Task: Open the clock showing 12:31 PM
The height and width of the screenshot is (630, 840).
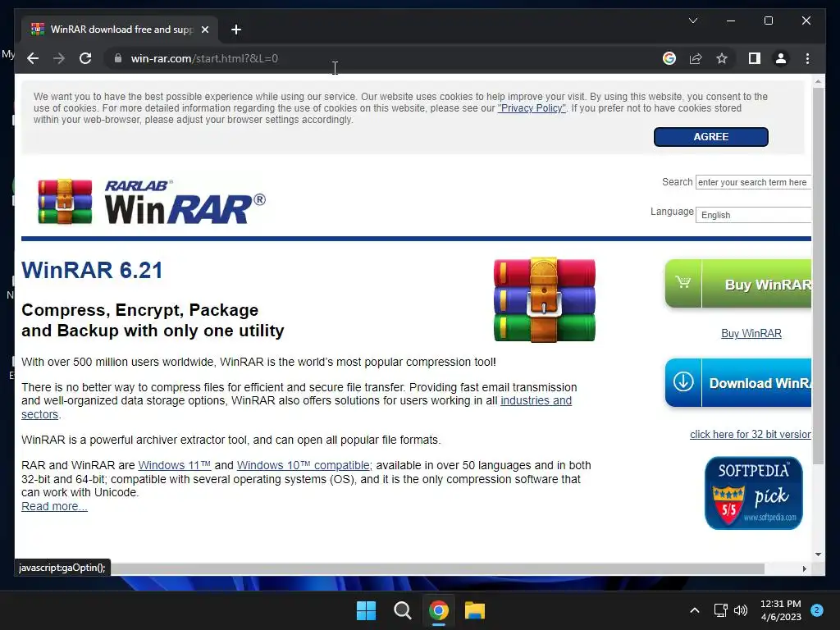Action: 781,610
